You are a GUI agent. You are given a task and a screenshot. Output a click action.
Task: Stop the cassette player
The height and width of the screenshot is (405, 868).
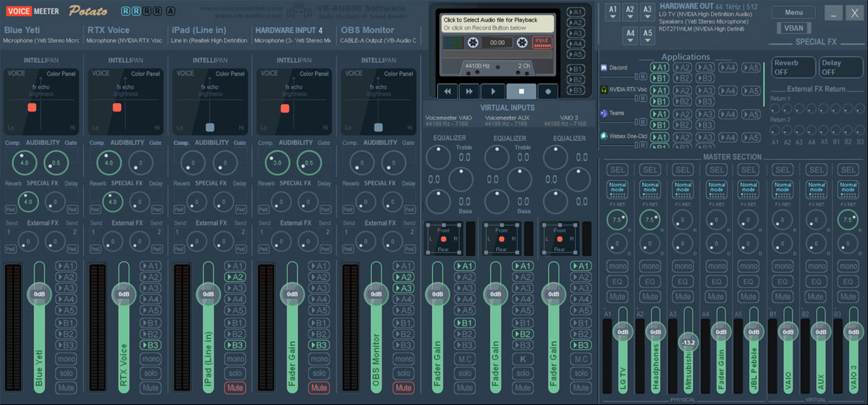click(x=521, y=91)
